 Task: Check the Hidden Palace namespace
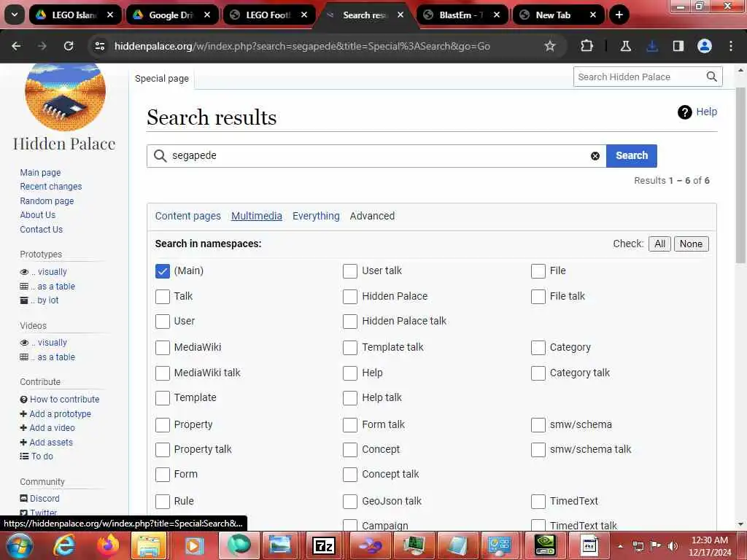(350, 296)
